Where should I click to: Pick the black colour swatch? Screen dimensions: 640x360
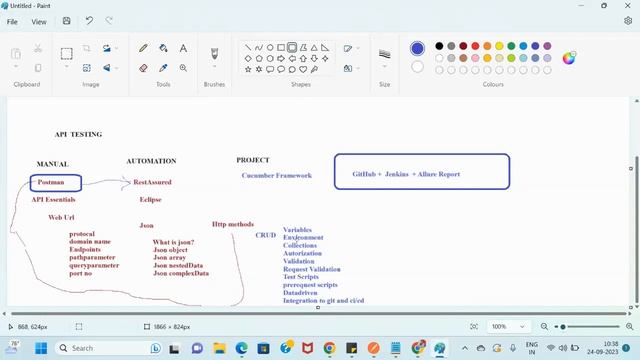439,46
